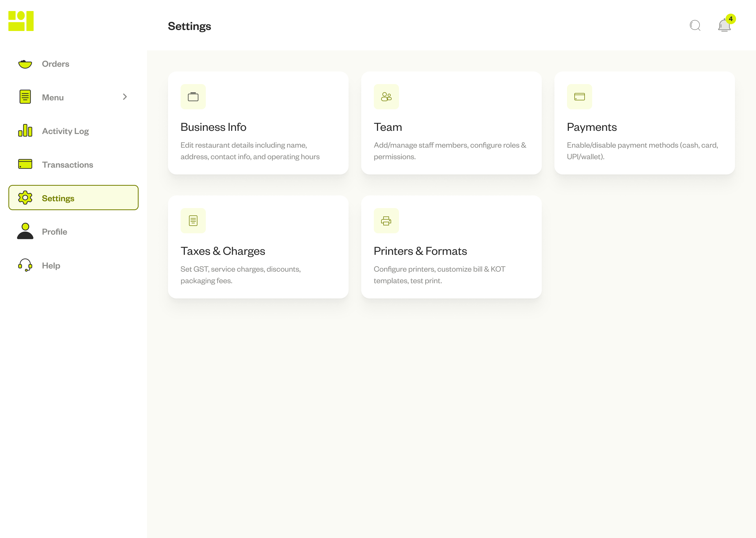Click the Activity Log bar chart icon
Image resolution: width=756 pixels, height=538 pixels.
25,131
